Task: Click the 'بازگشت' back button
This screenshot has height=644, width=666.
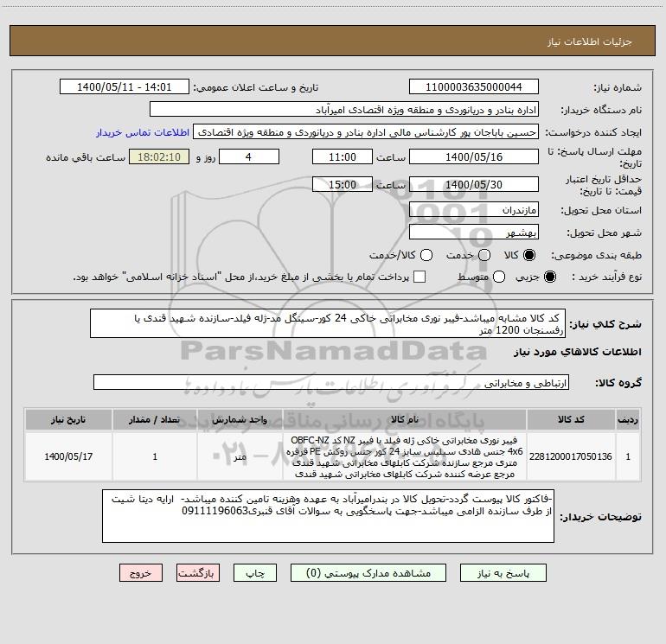Action: [x=198, y=573]
